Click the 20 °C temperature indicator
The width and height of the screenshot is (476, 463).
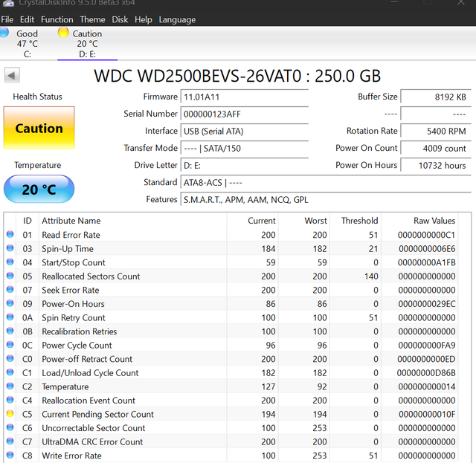[39, 189]
